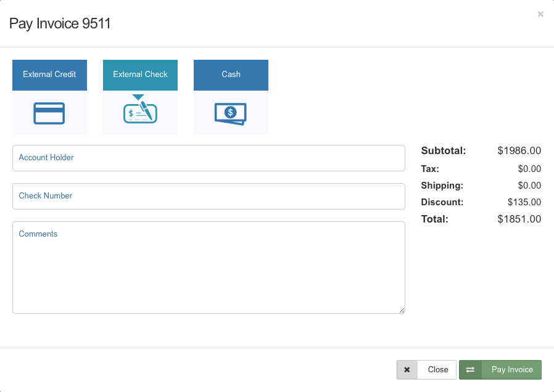Click the resize grip of the Comments box
This screenshot has width=554, height=392.
click(x=402, y=309)
